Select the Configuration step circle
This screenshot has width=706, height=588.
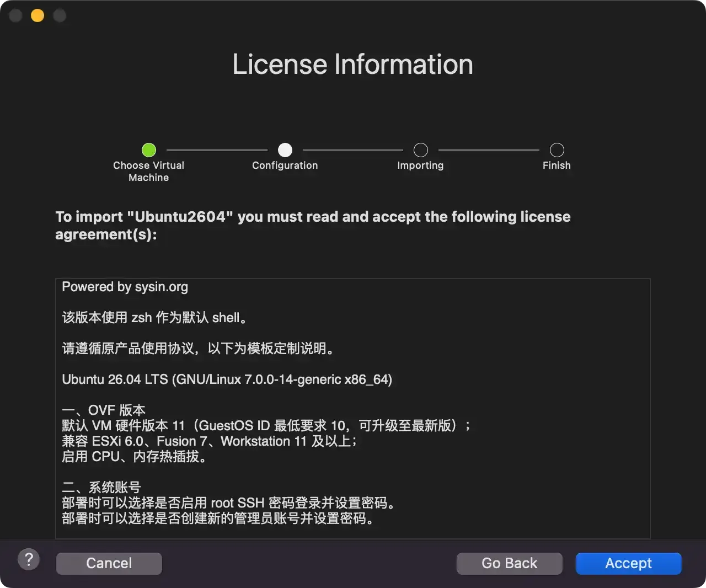[x=285, y=150]
